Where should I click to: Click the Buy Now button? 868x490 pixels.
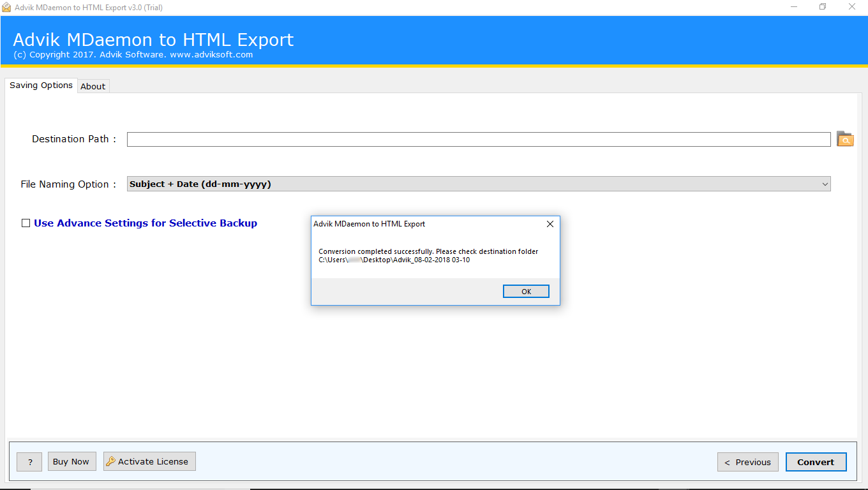tap(71, 461)
